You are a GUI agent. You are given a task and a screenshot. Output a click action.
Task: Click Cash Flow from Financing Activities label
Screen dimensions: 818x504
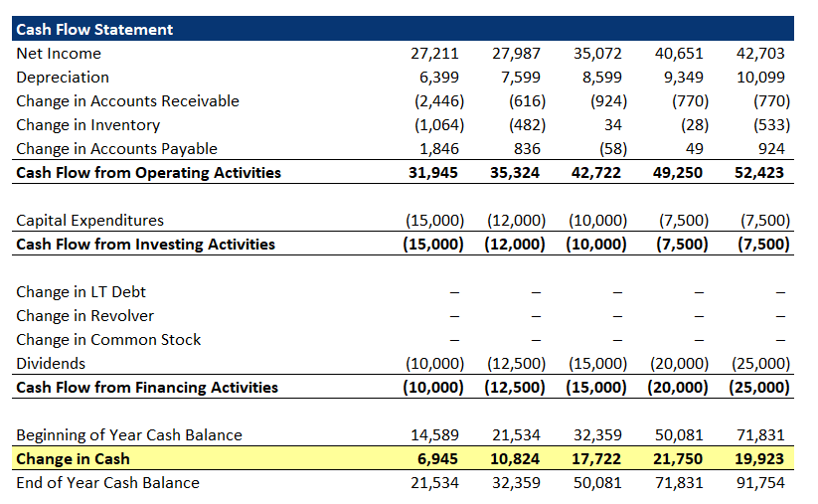147,388
